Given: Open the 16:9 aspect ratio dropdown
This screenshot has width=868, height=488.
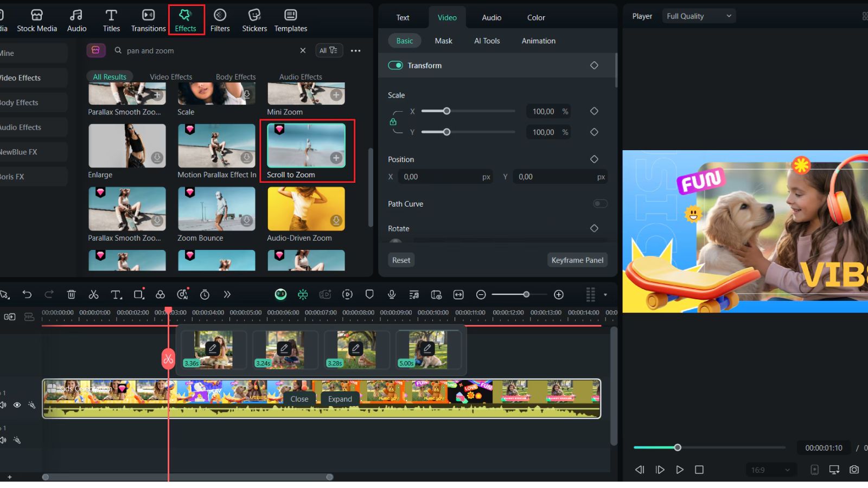Looking at the screenshot, I should click(770, 470).
